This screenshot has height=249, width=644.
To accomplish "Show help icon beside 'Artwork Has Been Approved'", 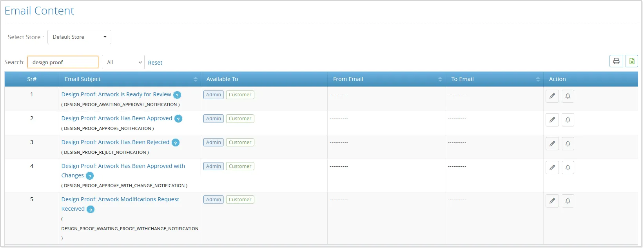I will tap(178, 119).
